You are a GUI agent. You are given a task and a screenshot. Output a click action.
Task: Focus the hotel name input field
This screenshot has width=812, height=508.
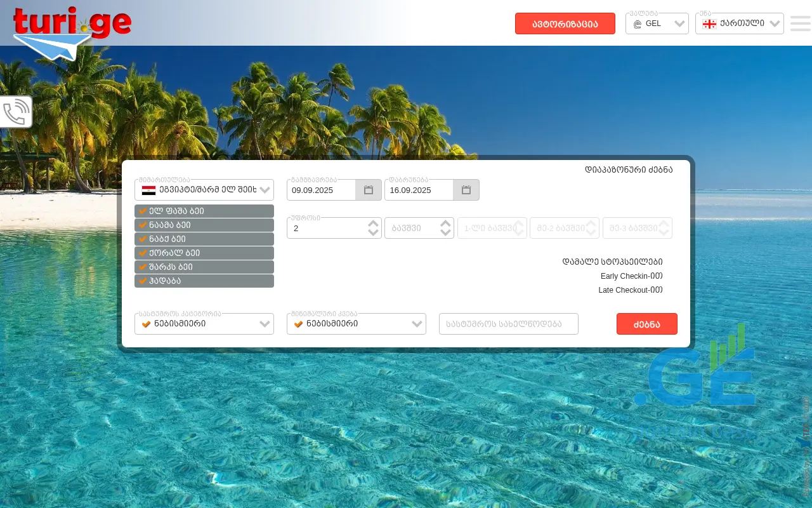click(508, 324)
